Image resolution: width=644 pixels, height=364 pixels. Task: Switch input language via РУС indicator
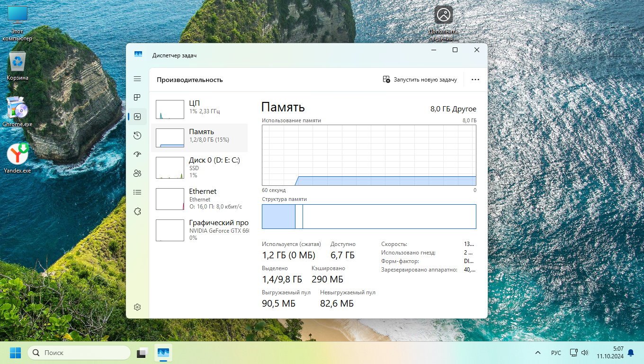(556, 353)
